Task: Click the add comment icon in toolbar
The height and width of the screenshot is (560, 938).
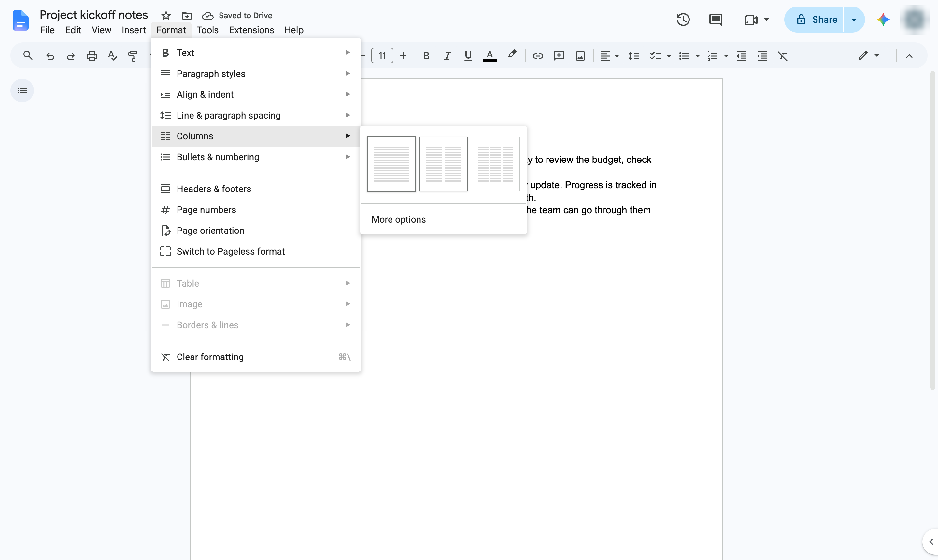Action: tap(559, 56)
